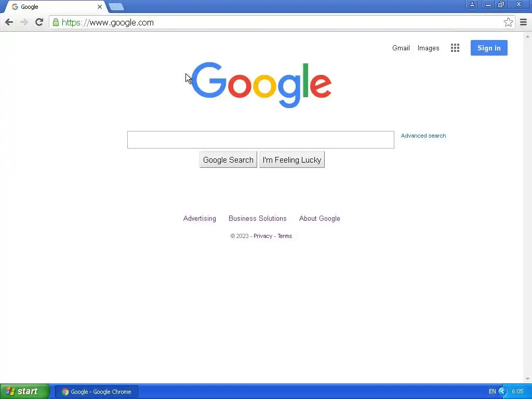The height and width of the screenshot is (399, 532).
Task: Bookmark this page with the star icon
Action: 508,22
